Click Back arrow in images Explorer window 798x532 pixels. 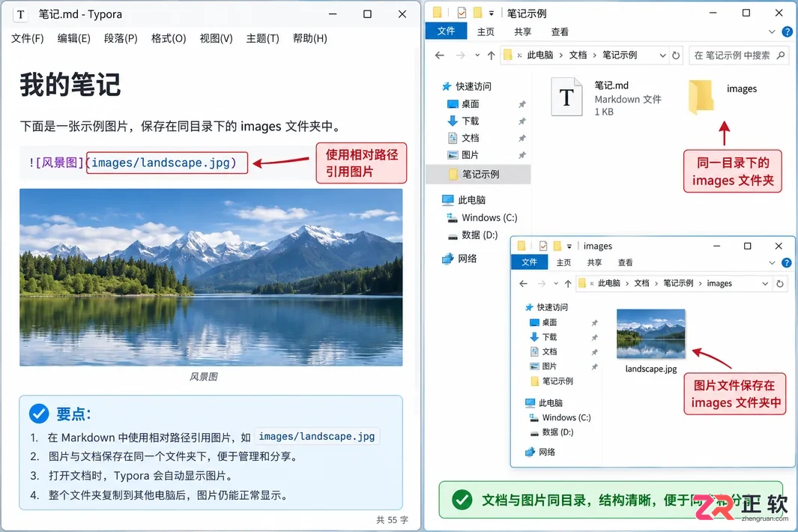click(x=523, y=283)
